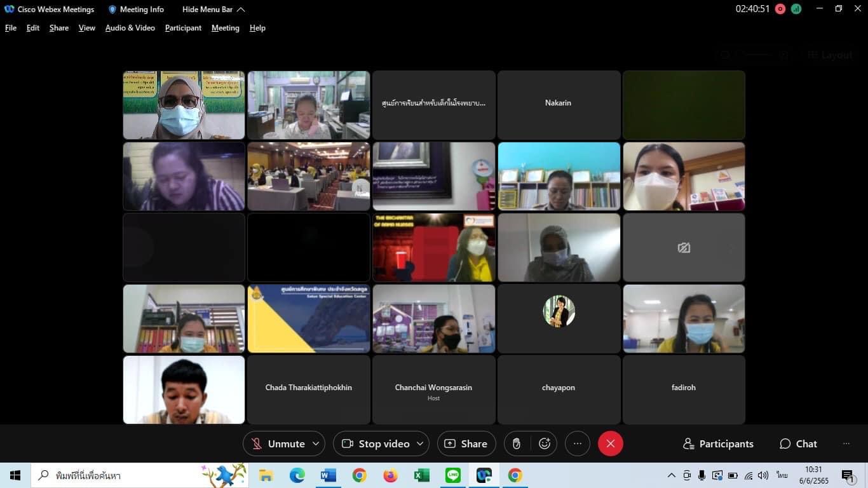Open the Layout options dropdown
Viewport: 868px width, 488px height.
(830, 55)
